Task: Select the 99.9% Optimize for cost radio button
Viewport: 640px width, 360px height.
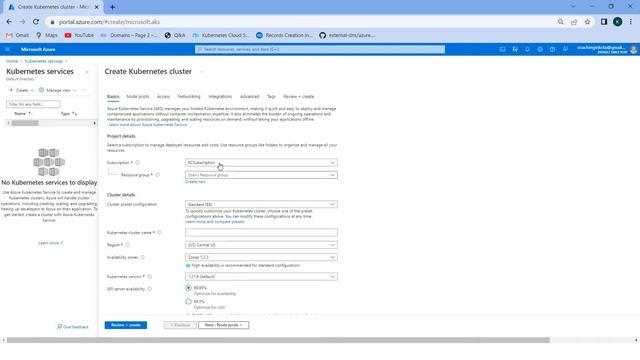Action: point(188,302)
